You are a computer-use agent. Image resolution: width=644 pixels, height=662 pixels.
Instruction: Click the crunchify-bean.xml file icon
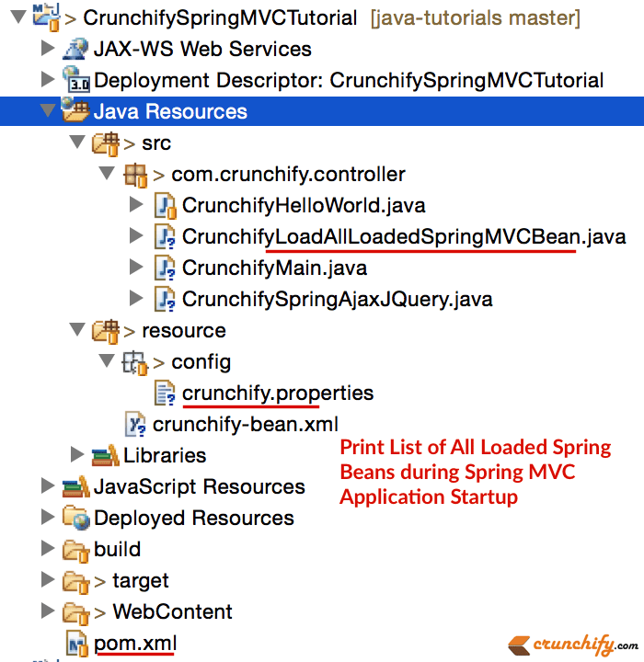[135, 425]
